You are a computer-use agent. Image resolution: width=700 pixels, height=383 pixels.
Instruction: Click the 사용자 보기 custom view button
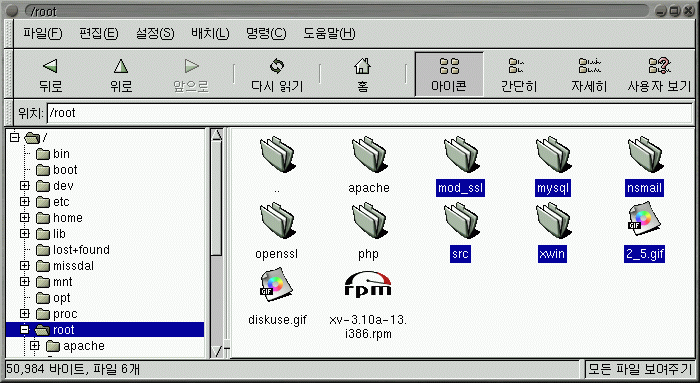659,75
